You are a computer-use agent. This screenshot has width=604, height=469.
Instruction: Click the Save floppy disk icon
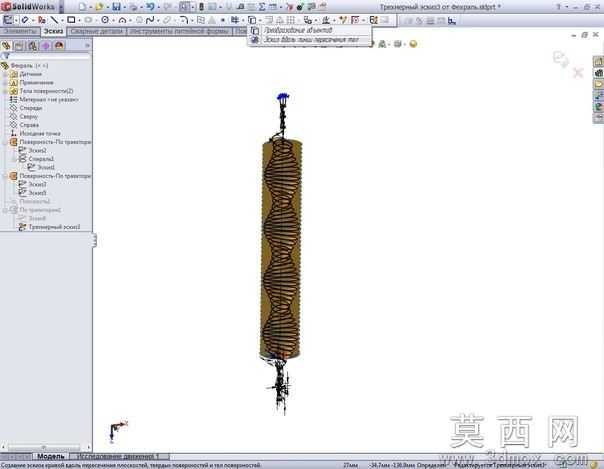[x=116, y=7]
